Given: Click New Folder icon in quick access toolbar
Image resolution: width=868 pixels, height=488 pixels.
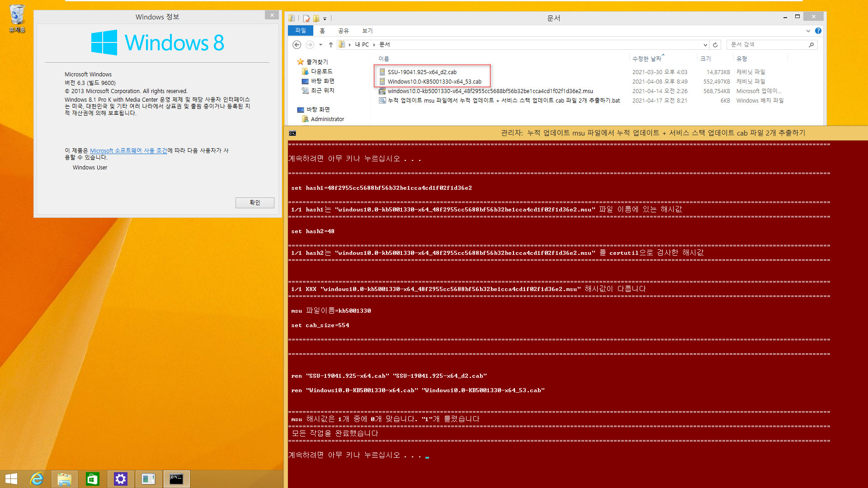Looking at the screenshot, I should [316, 18].
